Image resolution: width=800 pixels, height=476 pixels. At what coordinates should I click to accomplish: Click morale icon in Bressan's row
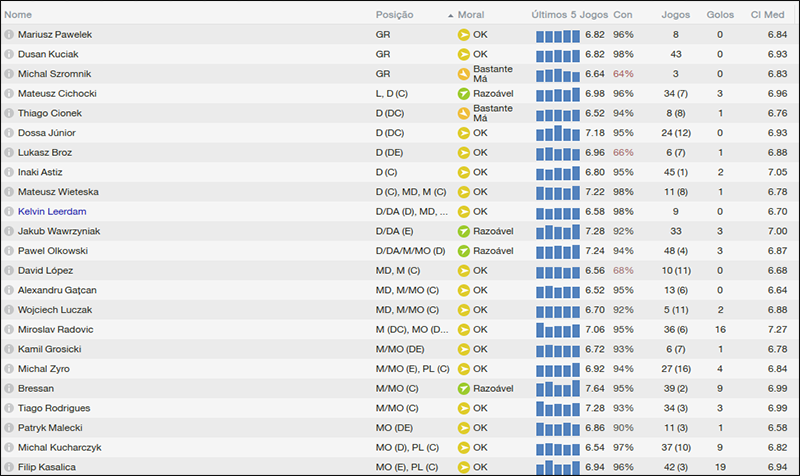pyautogui.click(x=463, y=389)
